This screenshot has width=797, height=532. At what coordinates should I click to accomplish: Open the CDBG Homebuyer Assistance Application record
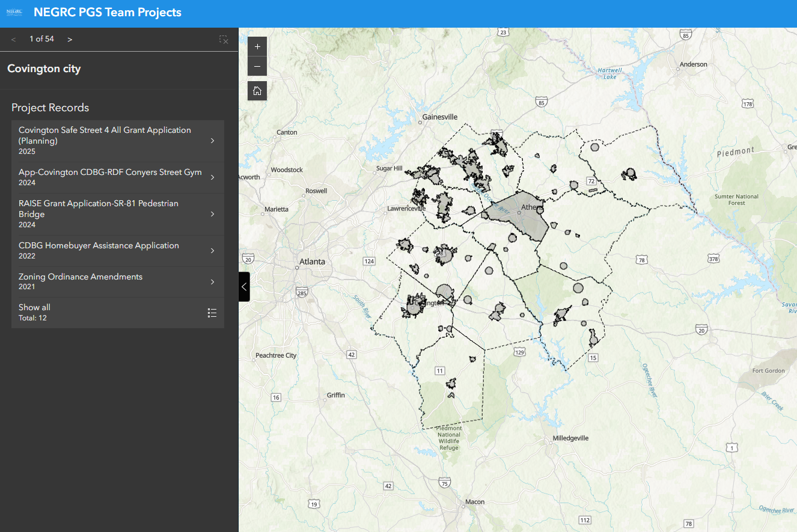(117, 251)
